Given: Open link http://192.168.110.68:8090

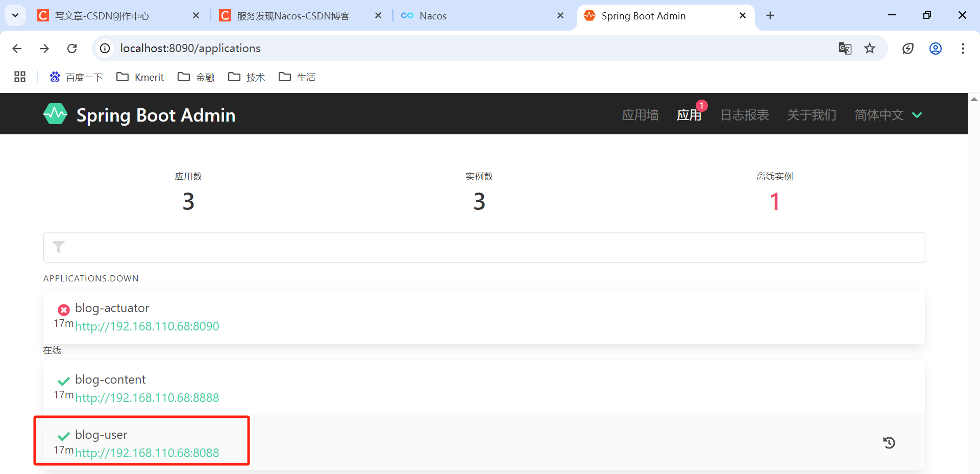Looking at the screenshot, I should pyautogui.click(x=147, y=326).
